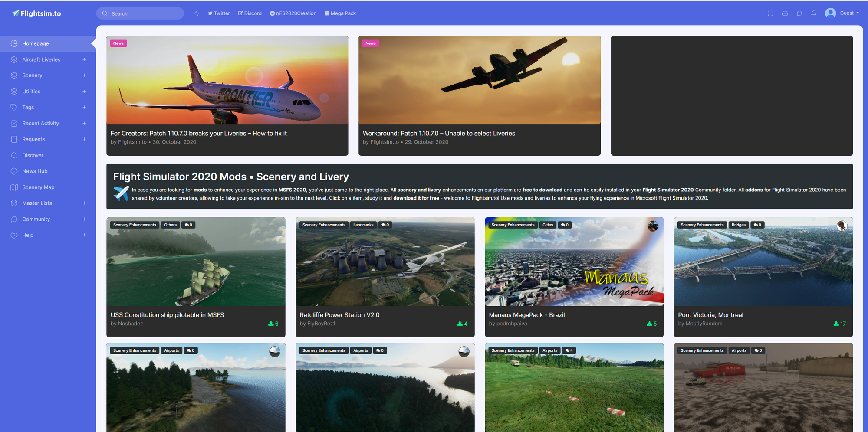The image size is (868, 432).
Task: Click the comment badge showing 4 on airport card
Action: click(569, 350)
